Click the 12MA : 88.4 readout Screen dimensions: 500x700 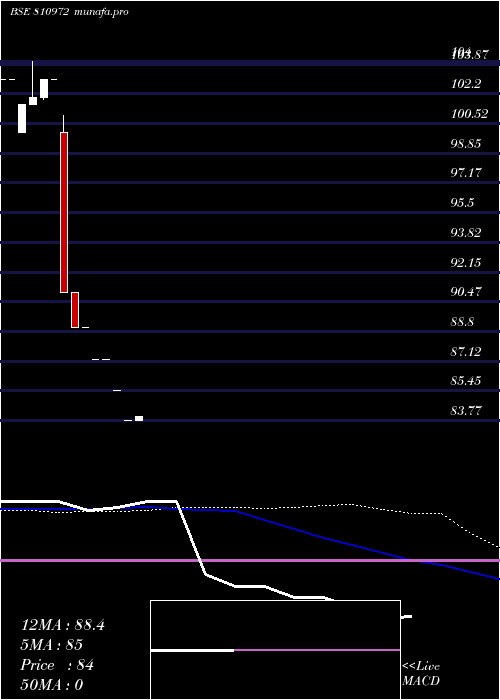click(62, 625)
